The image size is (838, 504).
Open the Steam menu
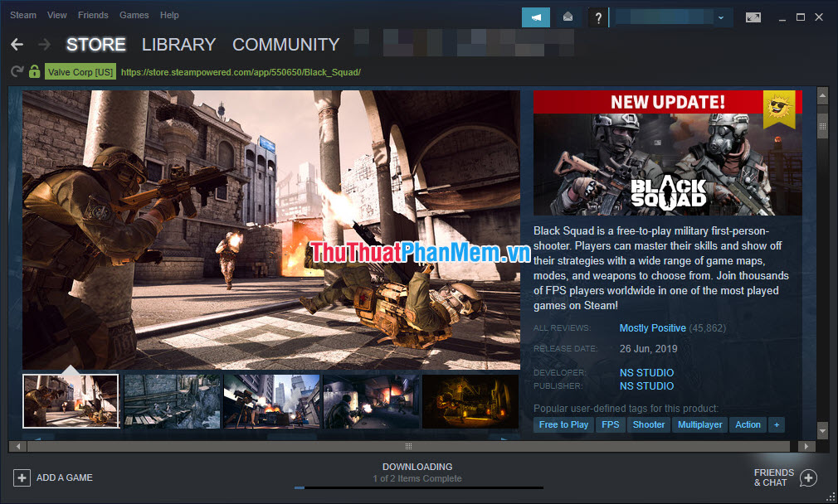click(x=22, y=15)
